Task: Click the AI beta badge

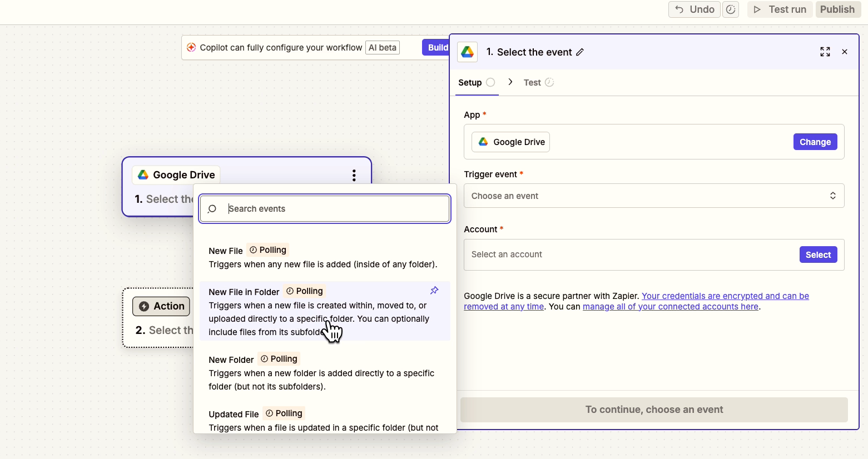Action: pos(383,47)
